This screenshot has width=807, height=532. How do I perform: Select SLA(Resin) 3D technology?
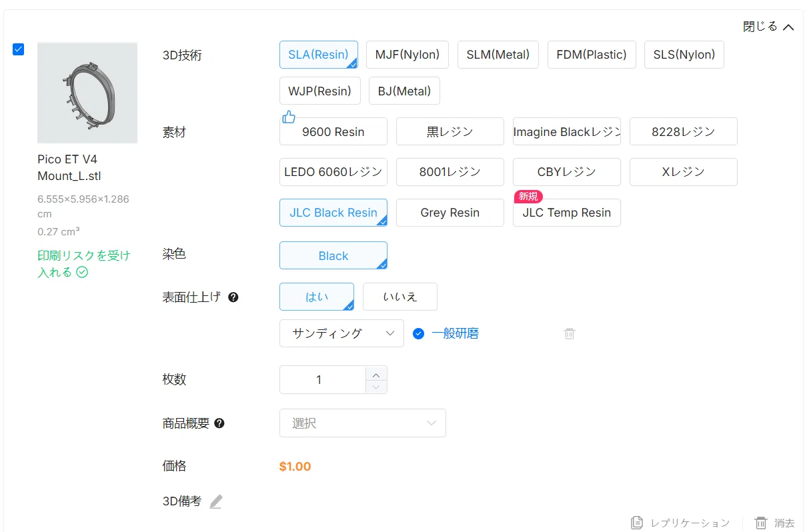(x=319, y=55)
